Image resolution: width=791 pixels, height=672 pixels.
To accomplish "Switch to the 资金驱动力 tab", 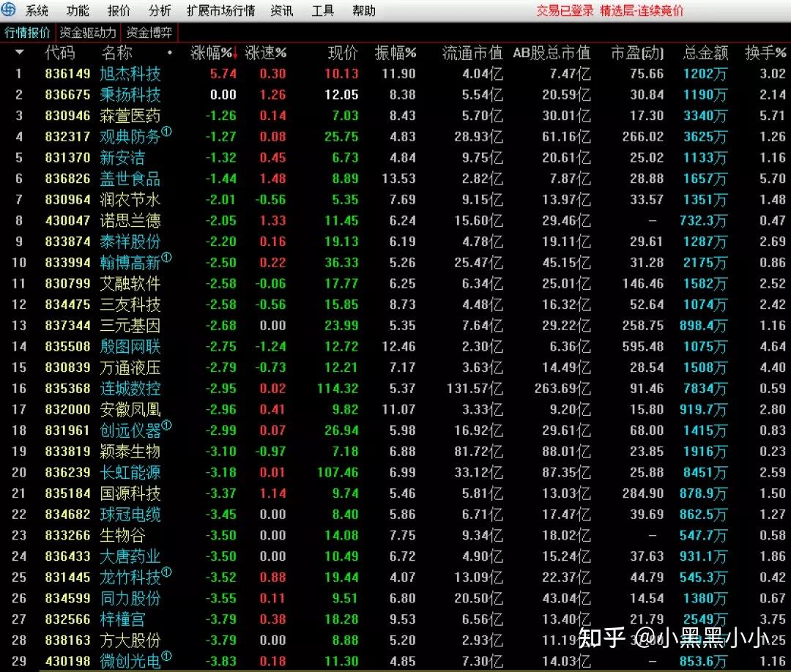I will (x=88, y=33).
